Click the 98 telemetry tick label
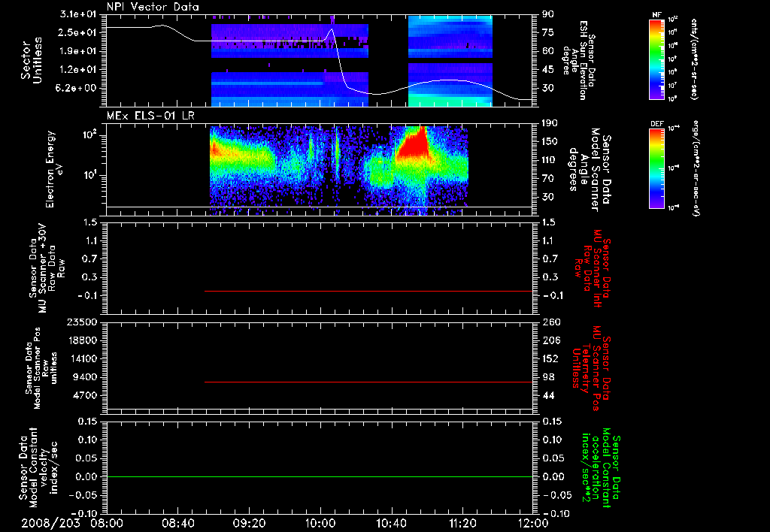770x532 pixels. pos(548,377)
